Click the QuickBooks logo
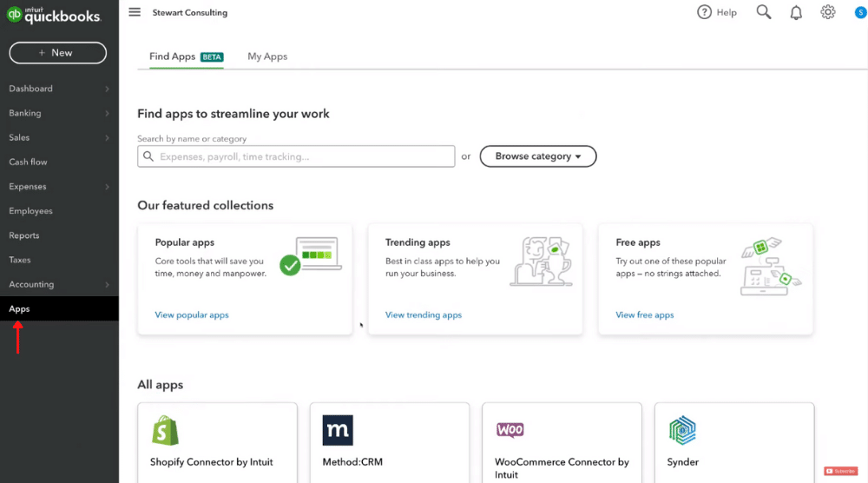The width and height of the screenshot is (868, 483). click(54, 15)
